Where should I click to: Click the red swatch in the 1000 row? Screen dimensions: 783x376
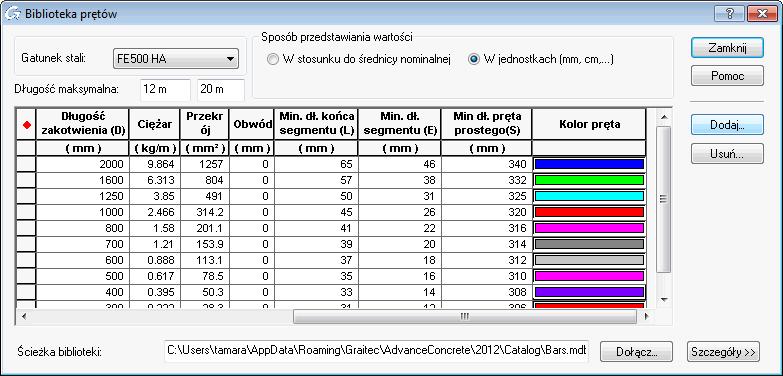pos(589,212)
